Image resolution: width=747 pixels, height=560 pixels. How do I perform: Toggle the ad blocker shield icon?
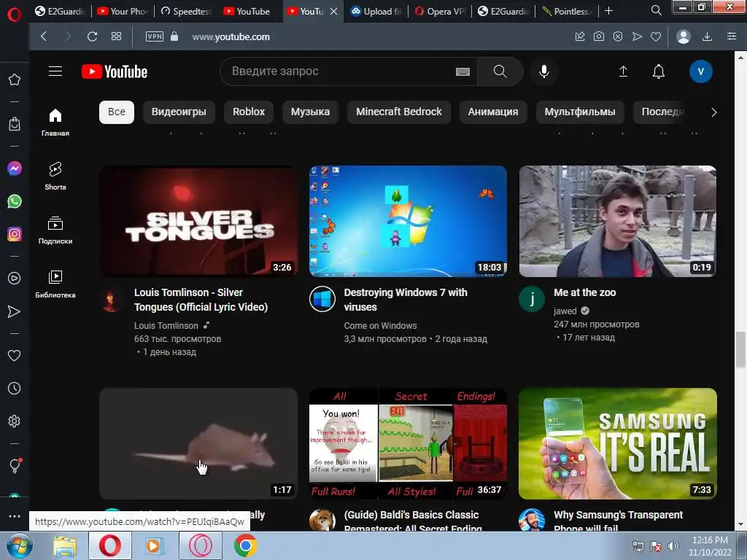pyautogui.click(x=618, y=36)
